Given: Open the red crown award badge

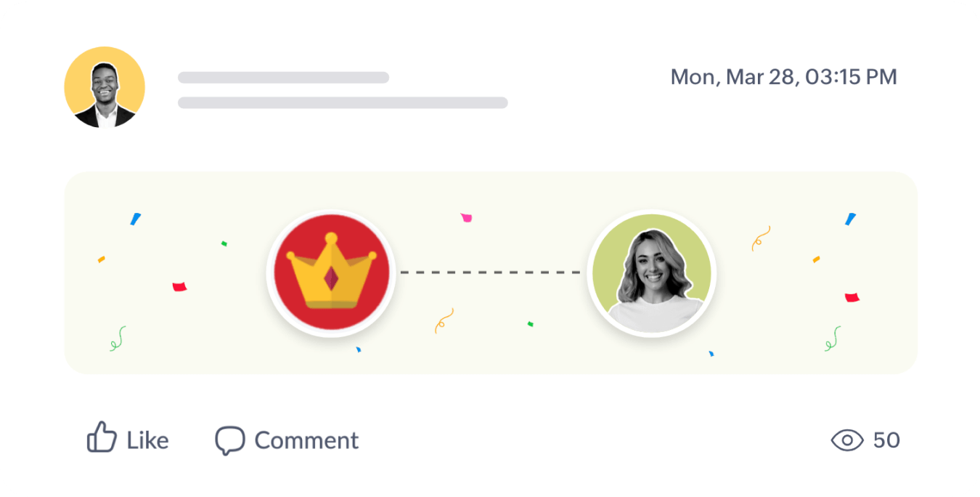Looking at the screenshot, I should click(331, 272).
